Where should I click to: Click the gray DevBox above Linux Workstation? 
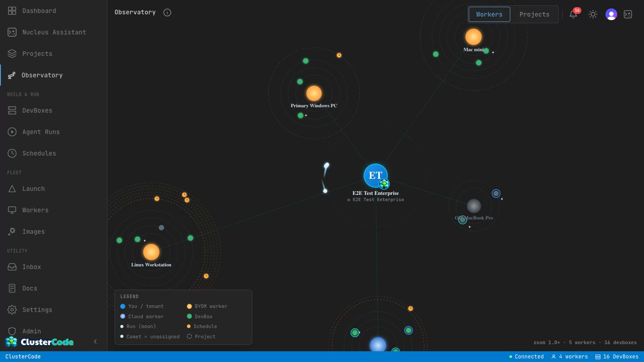click(161, 227)
